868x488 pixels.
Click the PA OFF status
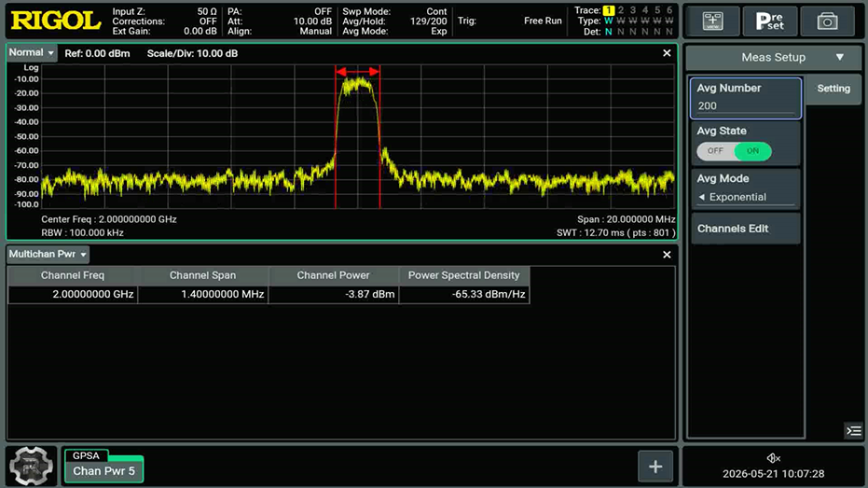tap(280, 11)
